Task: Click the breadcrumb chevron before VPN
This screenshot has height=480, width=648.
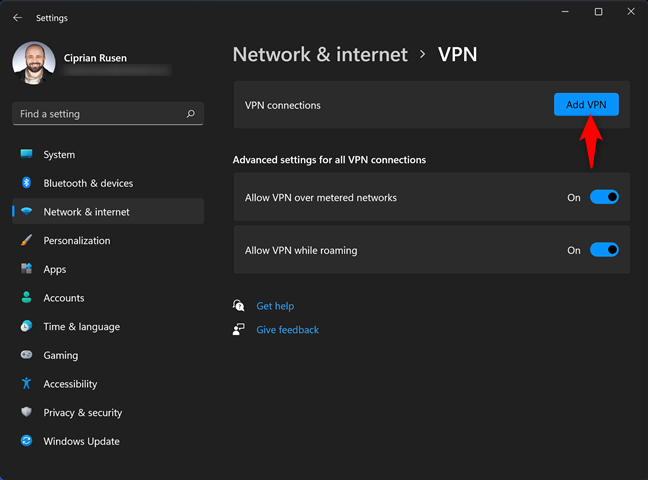Action: [422, 54]
